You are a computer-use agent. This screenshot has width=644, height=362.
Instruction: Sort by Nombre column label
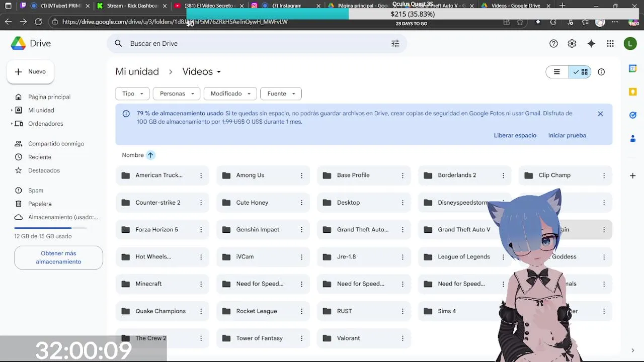[133, 155]
